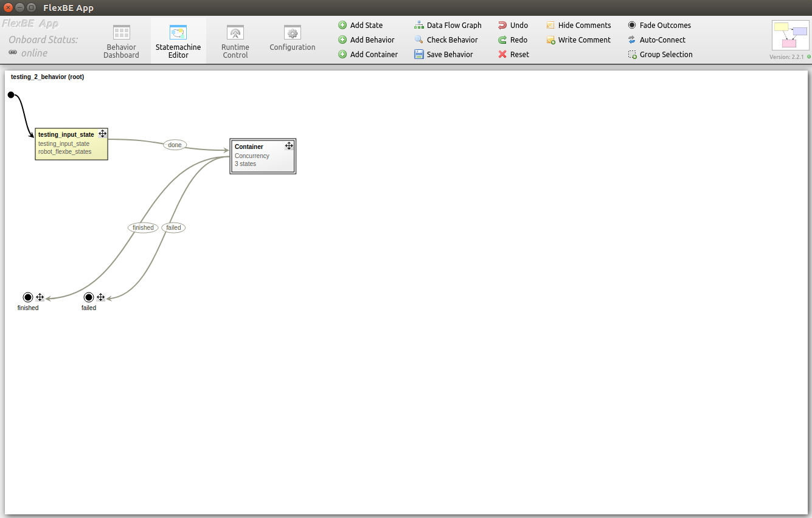Switch to the Behavior Dashboard tab
Viewport: 812px width, 518px height.
coord(121,40)
